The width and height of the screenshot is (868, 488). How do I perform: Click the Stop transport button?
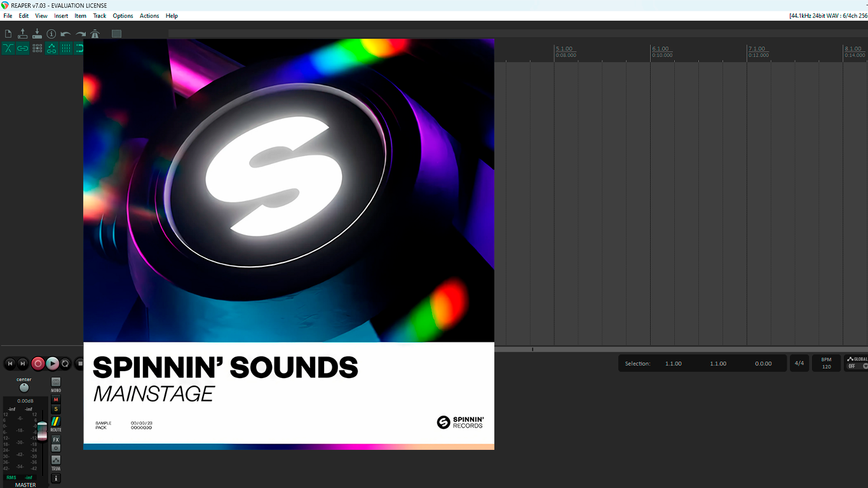click(x=79, y=363)
